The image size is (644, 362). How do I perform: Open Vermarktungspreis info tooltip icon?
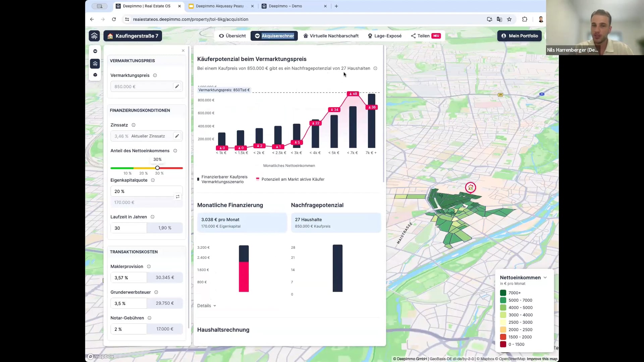[x=155, y=75]
